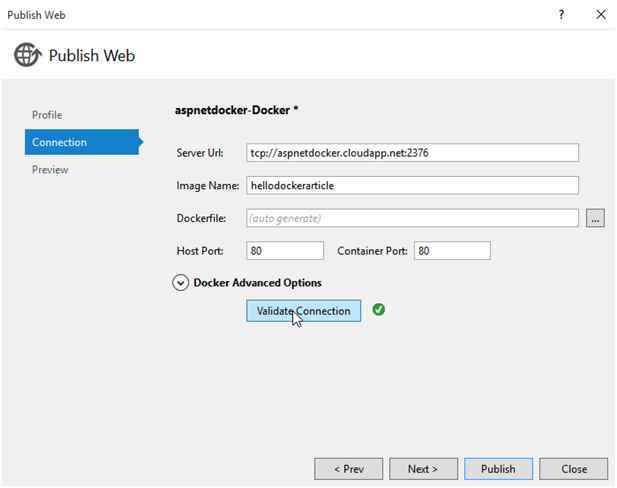617x488 pixels.
Task: Click into the Image Name field
Action: pos(412,186)
